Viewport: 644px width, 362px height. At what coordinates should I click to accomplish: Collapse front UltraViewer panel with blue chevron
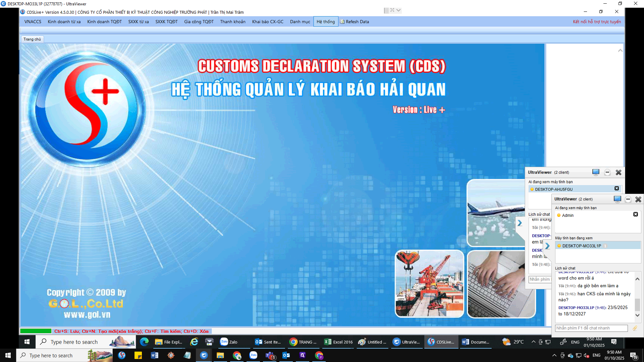547,246
